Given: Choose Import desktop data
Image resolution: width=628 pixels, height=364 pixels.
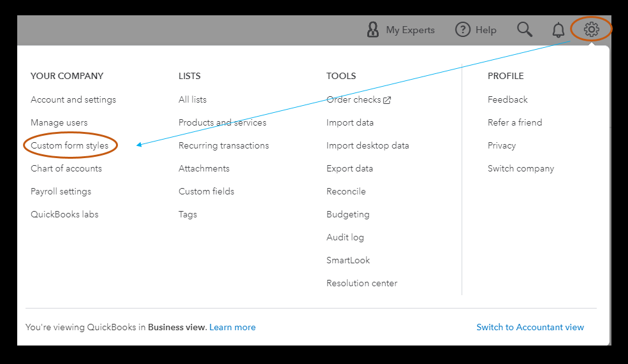Looking at the screenshot, I should coord(368,145).
